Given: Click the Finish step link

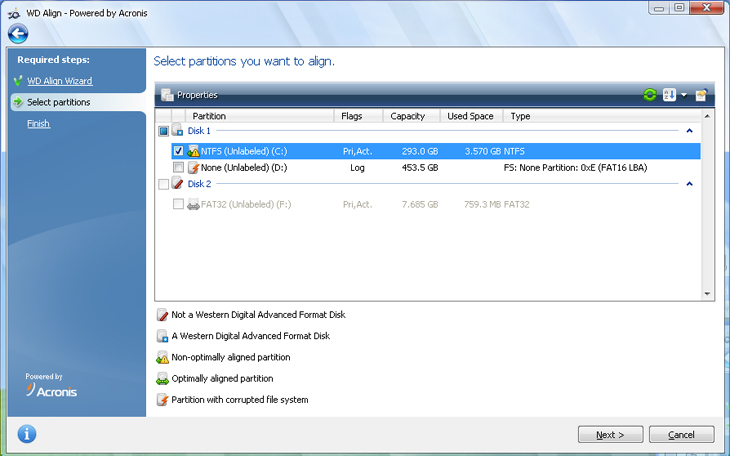Looking at the screenshot, I should [38, 124].
